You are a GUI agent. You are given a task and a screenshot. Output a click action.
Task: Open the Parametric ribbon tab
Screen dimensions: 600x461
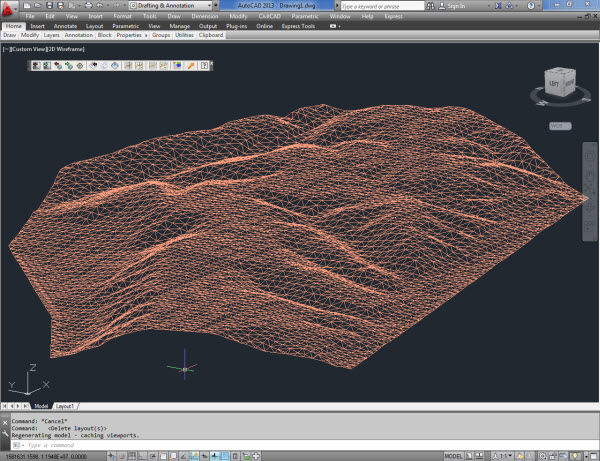(125, 26)
